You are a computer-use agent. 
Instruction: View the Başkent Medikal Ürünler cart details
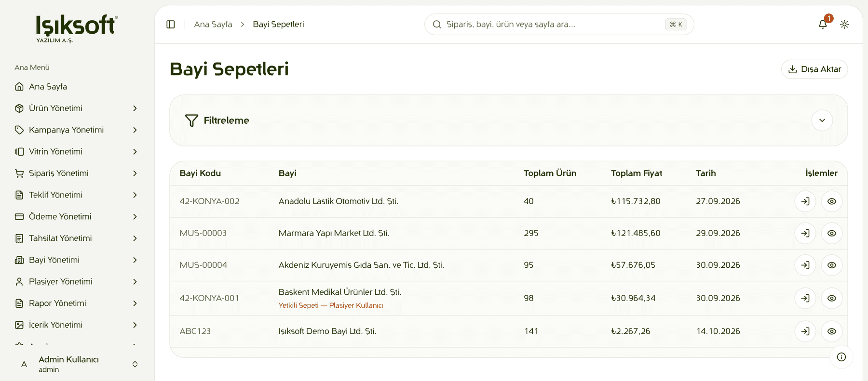[832, 298]
